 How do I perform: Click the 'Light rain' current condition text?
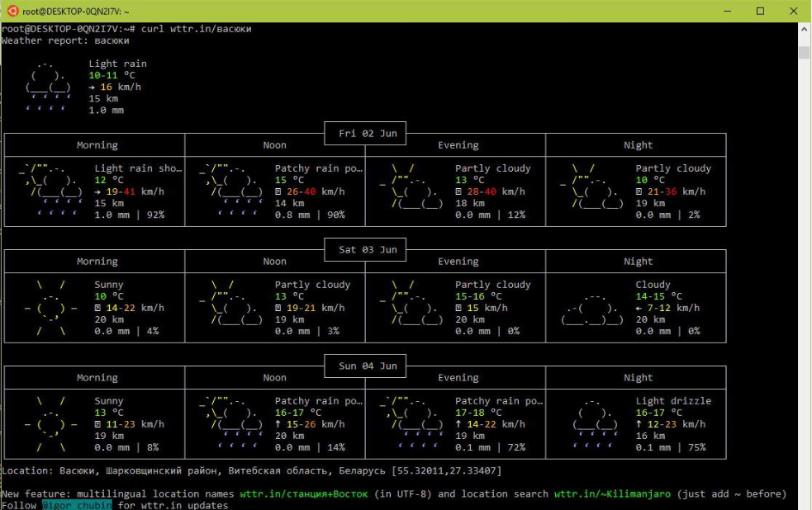coord(117,64)
